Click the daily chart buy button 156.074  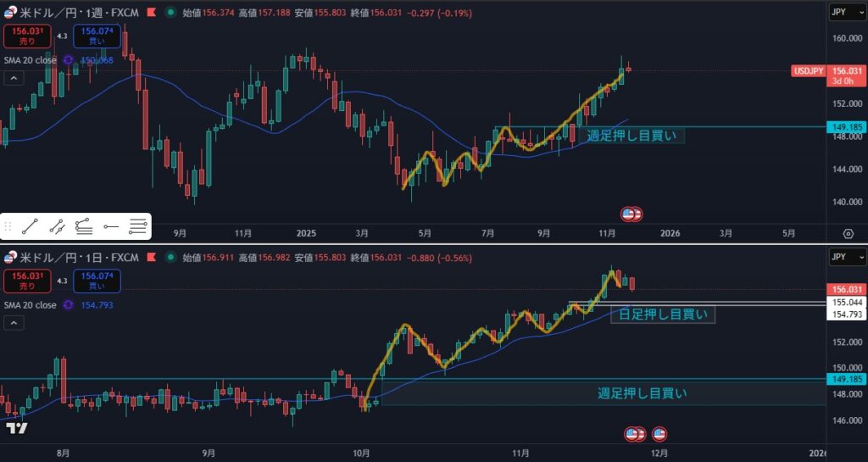(x=97, y=280)
